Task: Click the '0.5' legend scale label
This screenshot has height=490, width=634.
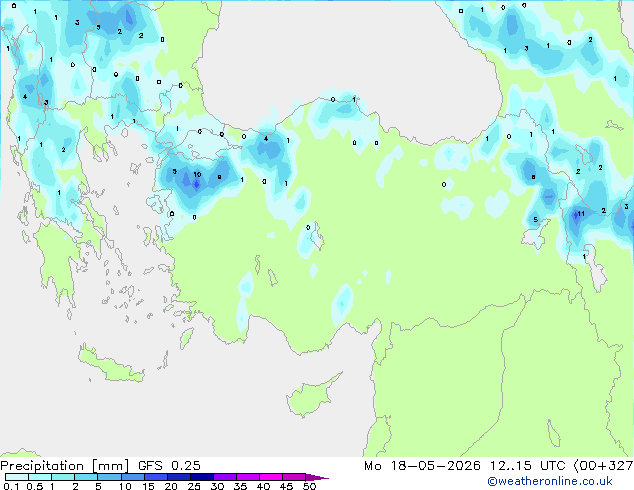Action: pyautogui.click(x=35, y=486)
